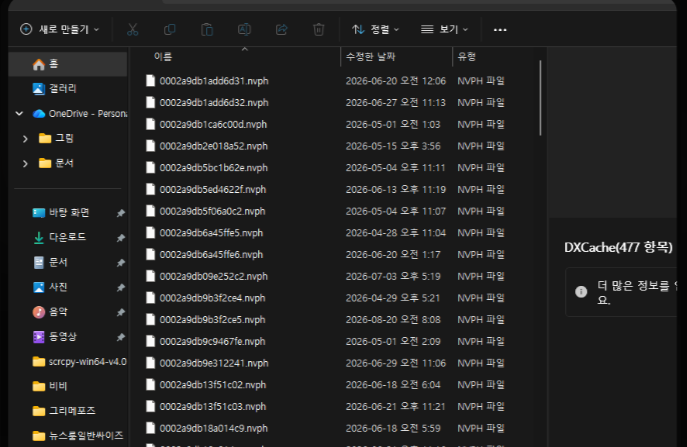Click the Paste clipboard icon
This screenshot has width=687, height=447.
click(207, 29)
